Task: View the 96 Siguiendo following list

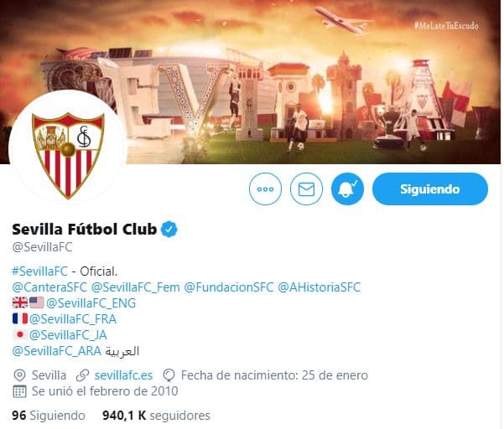Action: click(49, 416)
